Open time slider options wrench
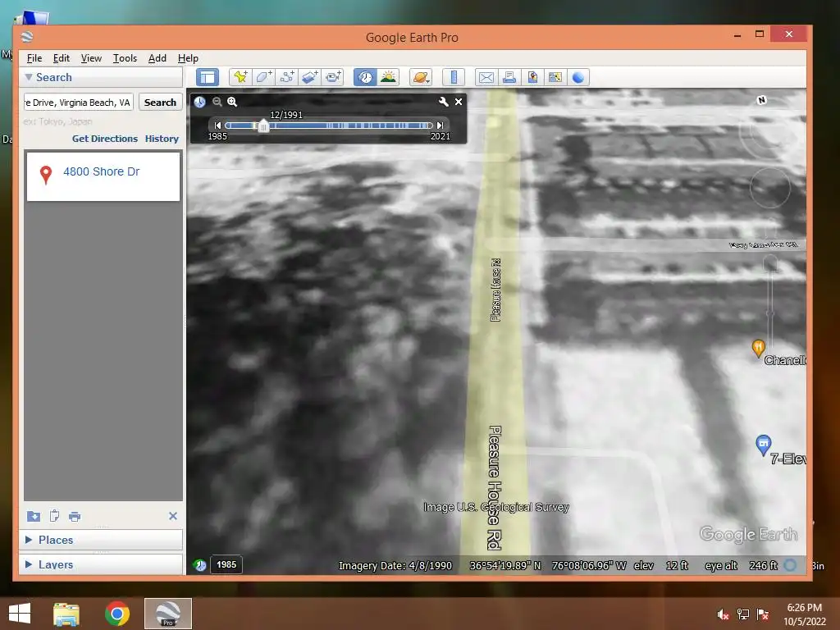 [x=443, y=102]
